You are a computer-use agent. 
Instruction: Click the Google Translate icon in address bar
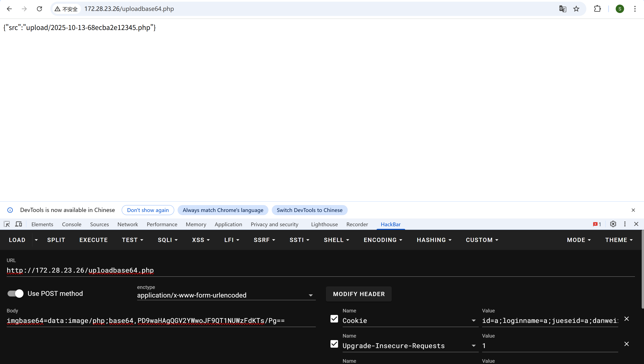tap(562, 9)
